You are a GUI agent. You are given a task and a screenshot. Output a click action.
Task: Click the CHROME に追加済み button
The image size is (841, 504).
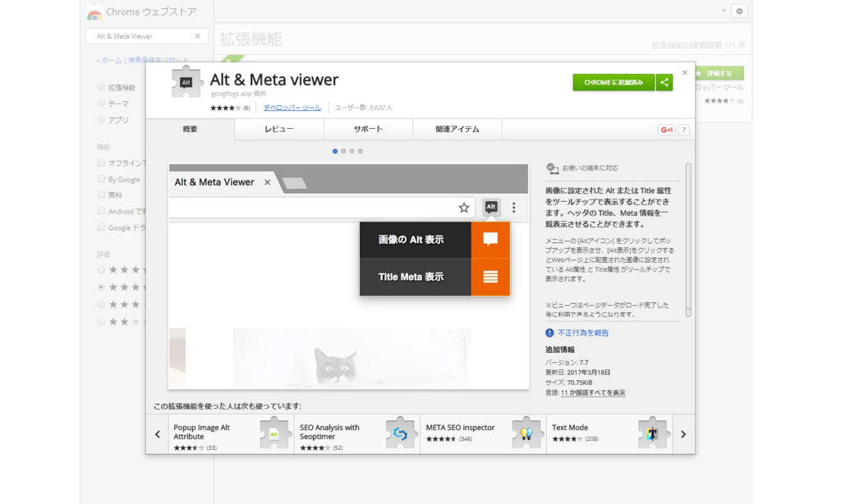pos(614,83)
